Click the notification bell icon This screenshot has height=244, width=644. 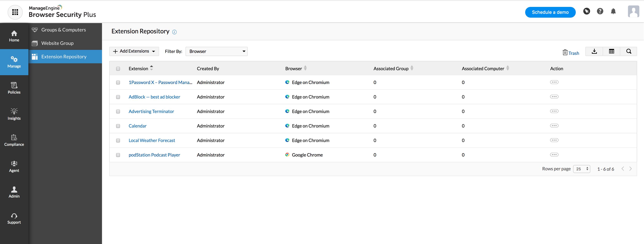click(x=613, y=12)
